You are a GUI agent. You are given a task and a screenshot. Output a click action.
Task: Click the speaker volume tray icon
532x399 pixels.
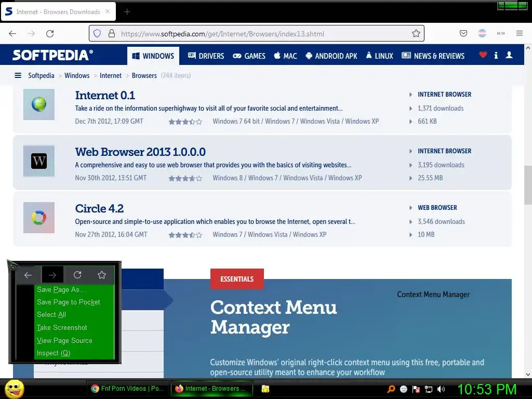point(441,389)
